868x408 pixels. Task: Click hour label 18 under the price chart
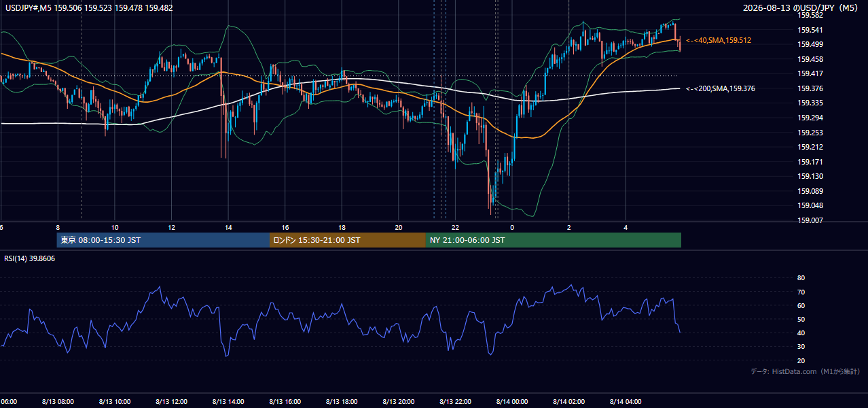tap(342, 228)
